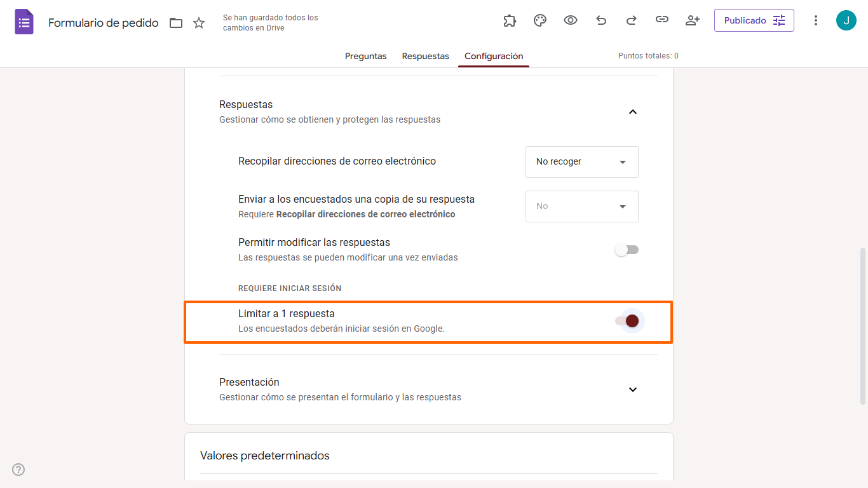Open the add-ons puzzle icon

pyautogui.click(x=510, y=20)
